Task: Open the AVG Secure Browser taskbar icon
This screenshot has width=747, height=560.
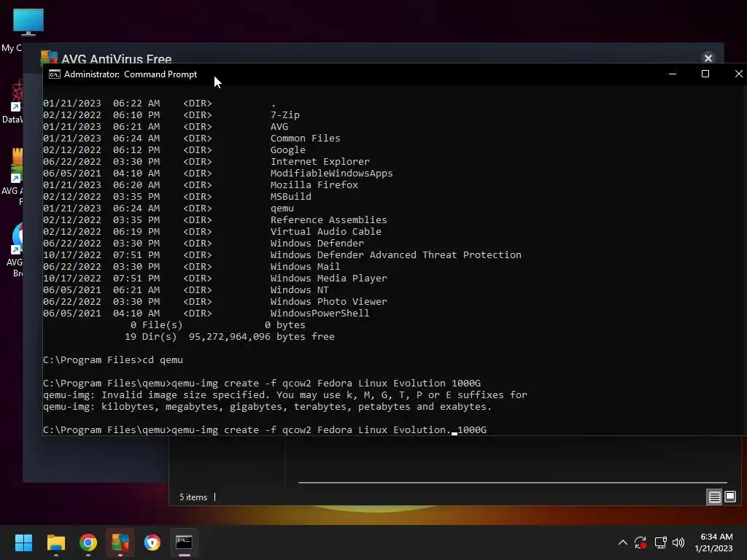Action: coord(152,542)
